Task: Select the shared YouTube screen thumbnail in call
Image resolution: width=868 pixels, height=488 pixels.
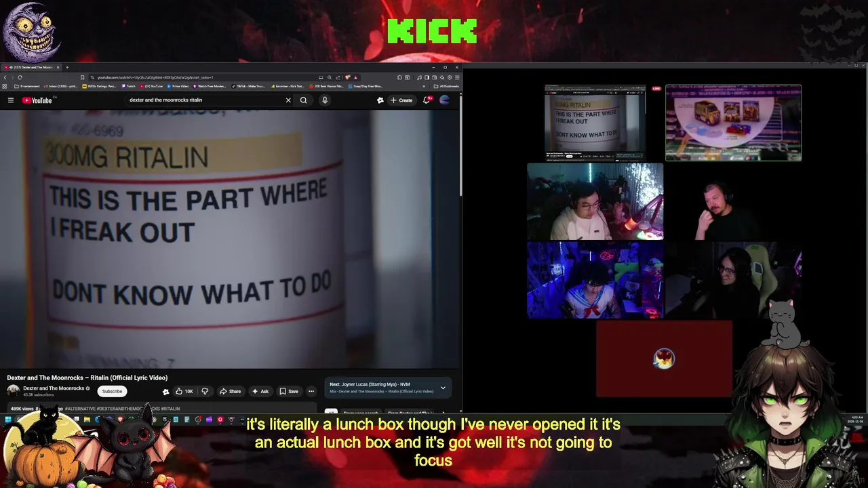Action: point(595,123)
